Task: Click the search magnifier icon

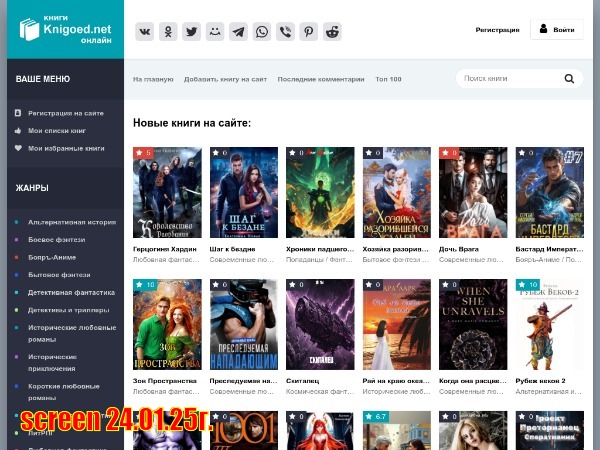Action: (x=569, y=79)
